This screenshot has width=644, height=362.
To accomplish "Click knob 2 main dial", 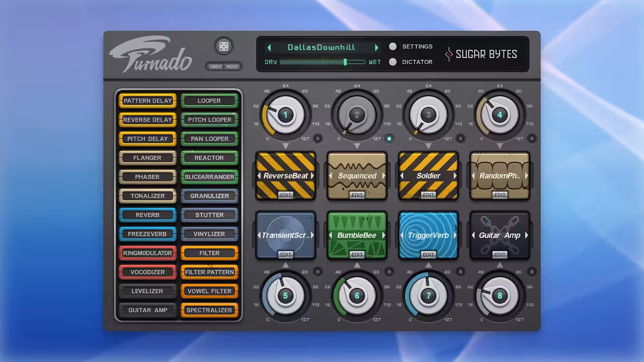I will tap(357, 115).
